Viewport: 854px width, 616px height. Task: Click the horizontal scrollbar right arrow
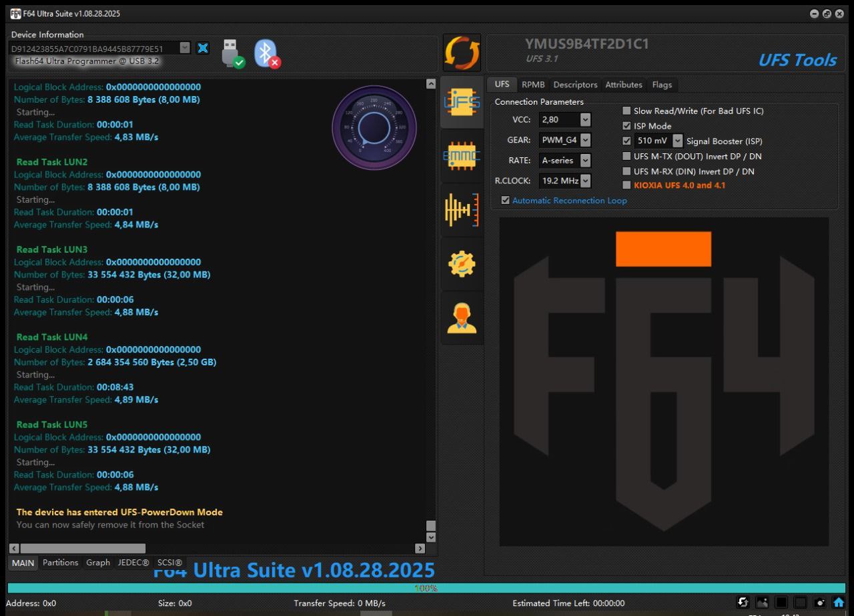click(x=420, y=548)
